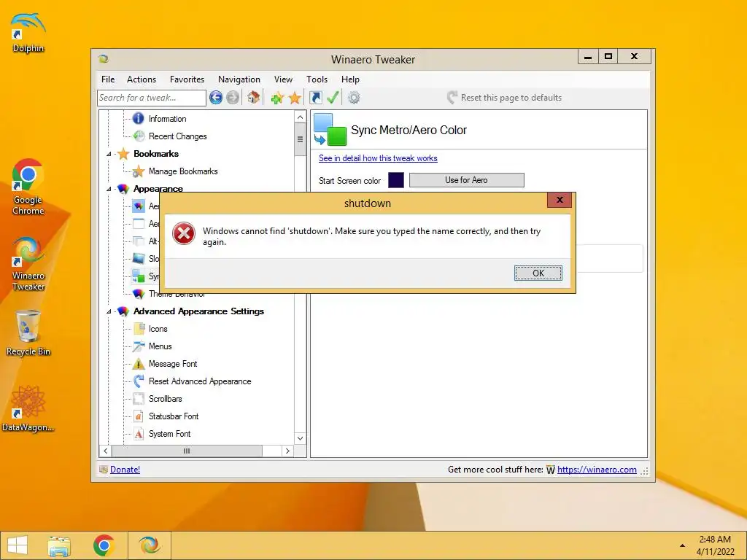Select Recent Changes in the tree
The width and height of the screenshot is (747, 560).
point(178,136)
